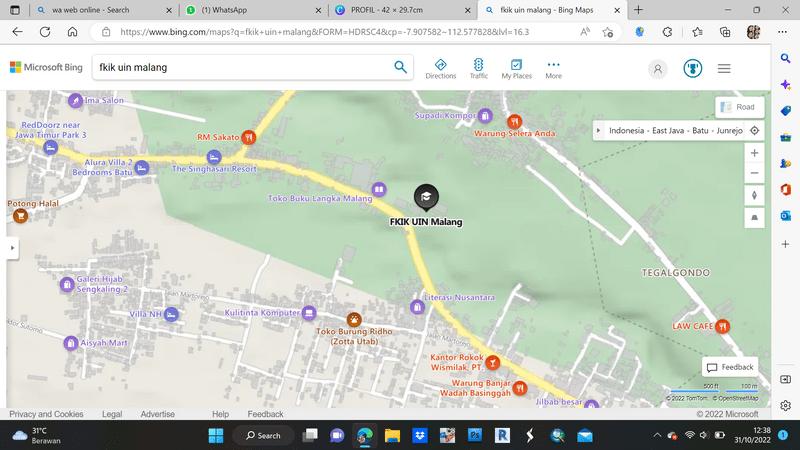The width and height of the screenshot is (800, 450).
Task: Open the Advertise footer link
Action: pyautogui.click(x=157, y=414)
